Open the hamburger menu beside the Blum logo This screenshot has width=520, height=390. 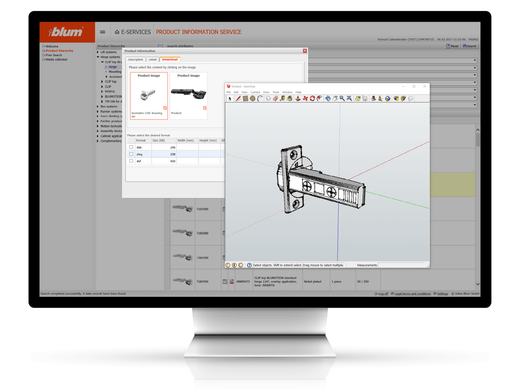point(103,32)
